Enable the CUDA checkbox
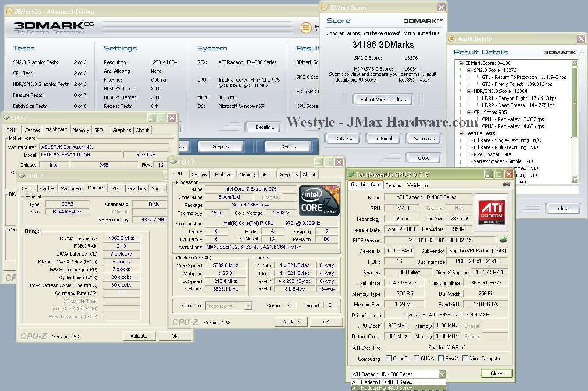588x391 pixels. point(416,359)
